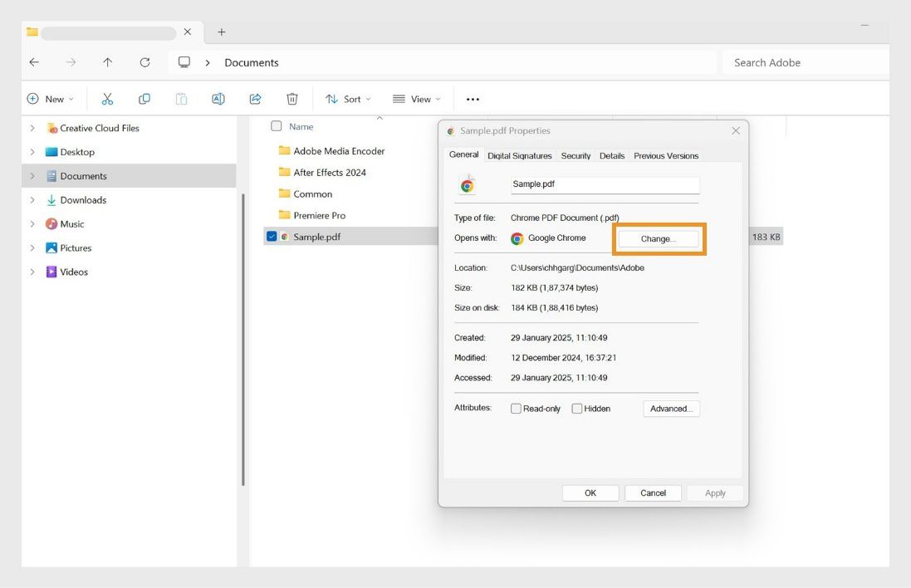
Task: Click the Change button for Opens with
Action: [659, 238]
